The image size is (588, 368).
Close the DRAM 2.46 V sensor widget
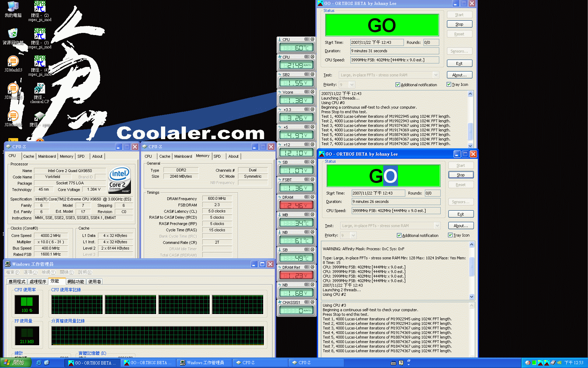[312, 197]
